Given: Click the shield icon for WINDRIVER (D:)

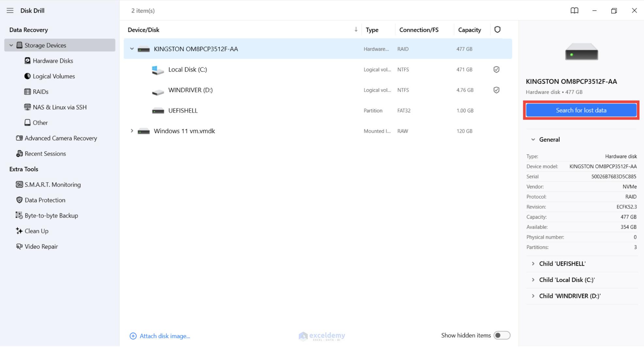Looking at the screenshot, I should [x=496, y=90].
